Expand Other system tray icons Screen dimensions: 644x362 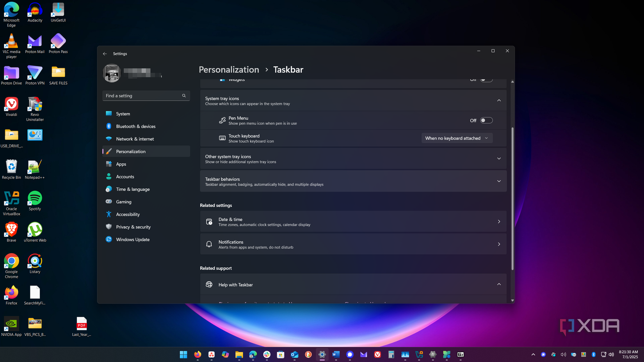pos(353,159)
